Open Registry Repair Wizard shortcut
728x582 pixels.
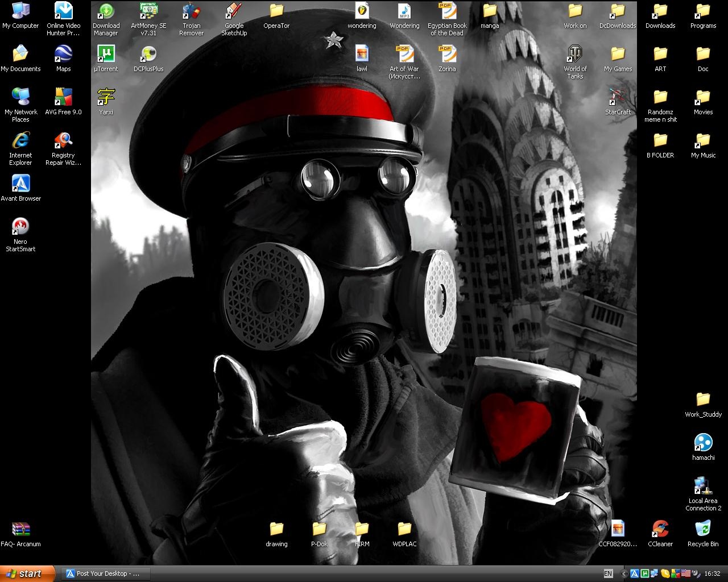(63, 149)
